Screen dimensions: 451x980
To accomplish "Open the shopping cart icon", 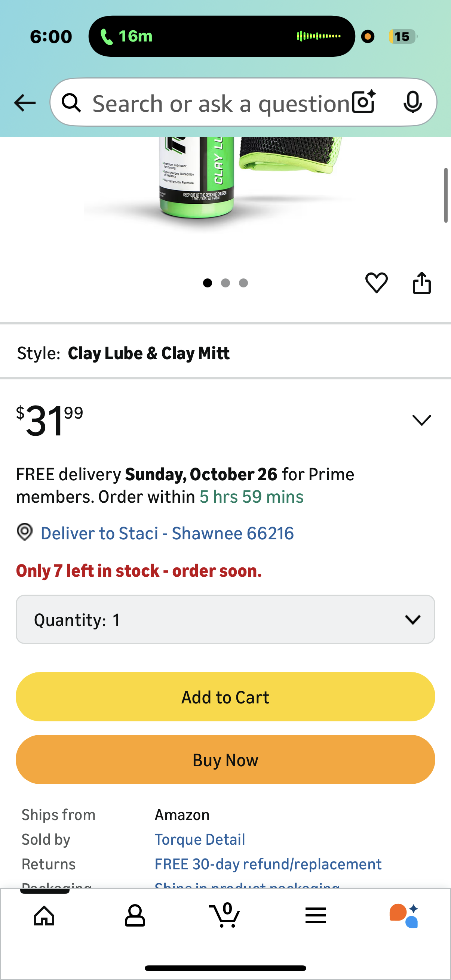I will 225,916.
